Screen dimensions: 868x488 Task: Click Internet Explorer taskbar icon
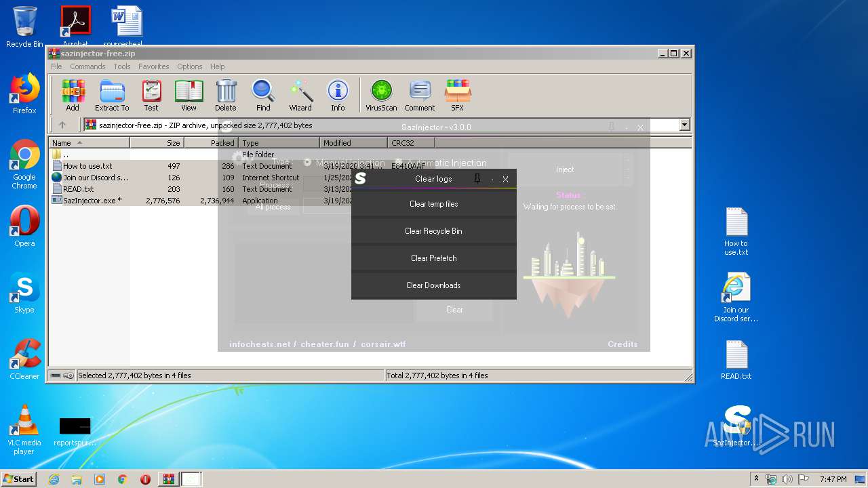pos(54,479)
